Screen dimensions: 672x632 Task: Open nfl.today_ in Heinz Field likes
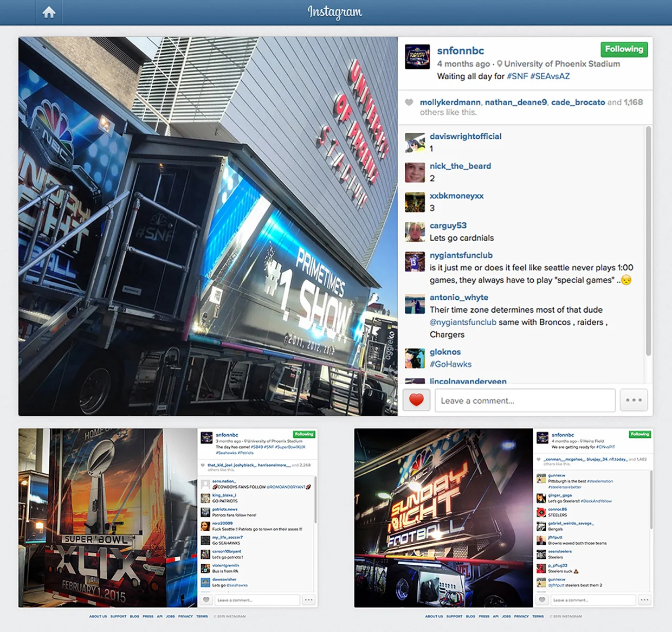(x=616, y=459)
